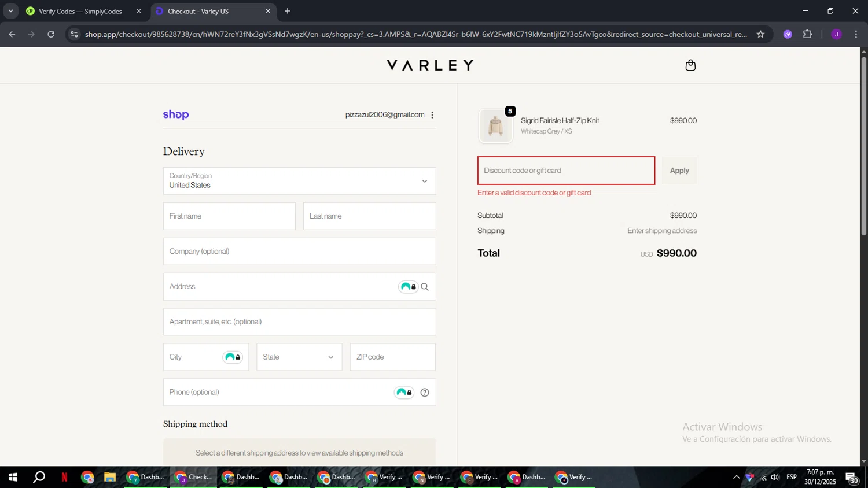
Task: Click the Discount code or gift card field
Action: pyautogui.click(x=566, y=171)
